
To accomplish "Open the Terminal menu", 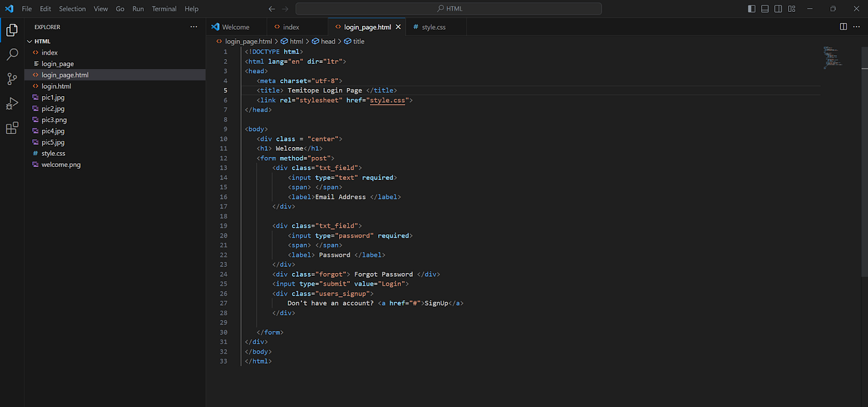I will pos(164,9).
